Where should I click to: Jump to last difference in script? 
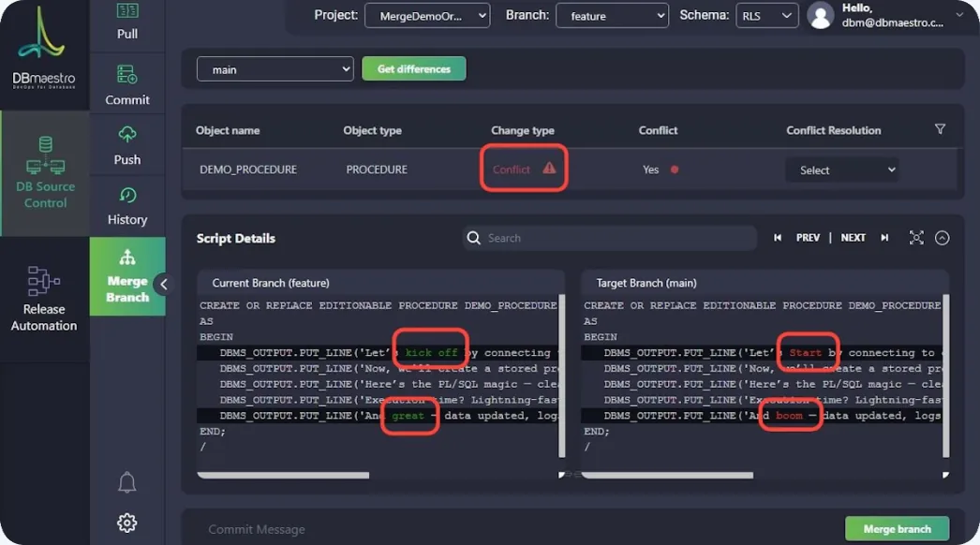(x=884, y=238)
